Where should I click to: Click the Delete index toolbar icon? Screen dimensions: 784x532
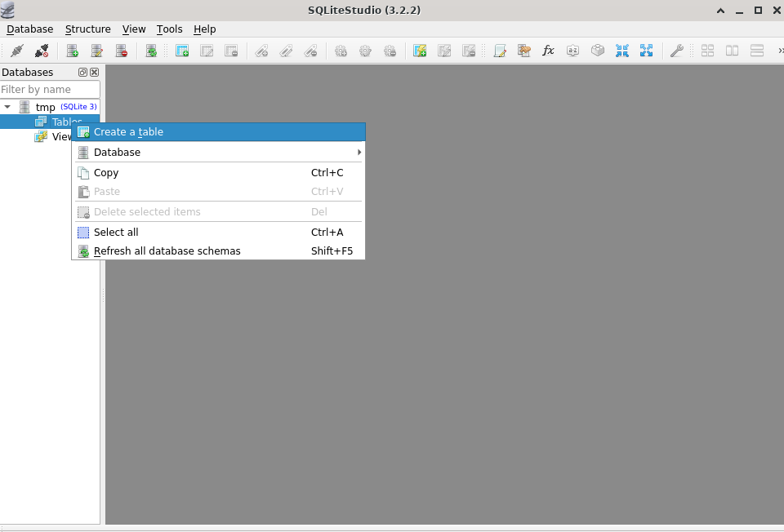(310, 51)
